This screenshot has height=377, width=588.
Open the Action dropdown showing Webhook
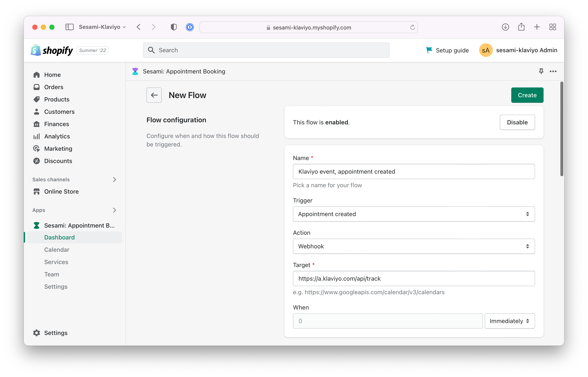click(x=413, y=246)
